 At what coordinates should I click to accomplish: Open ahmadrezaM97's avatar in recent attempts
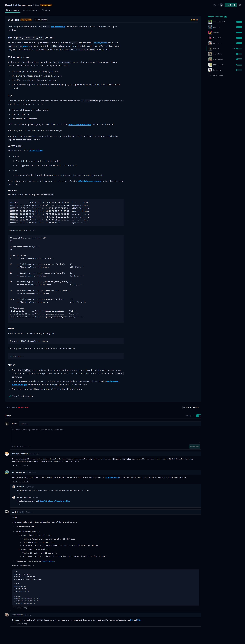coord(210,22)
